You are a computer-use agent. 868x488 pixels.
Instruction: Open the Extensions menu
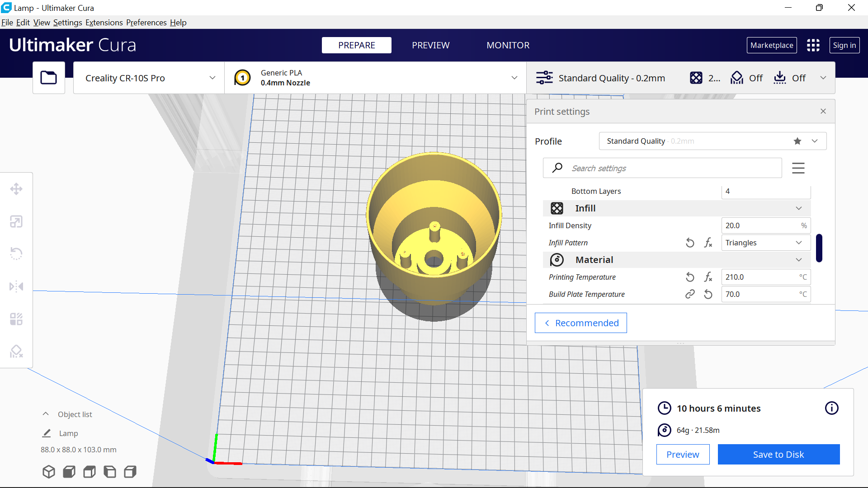[104, 23]
